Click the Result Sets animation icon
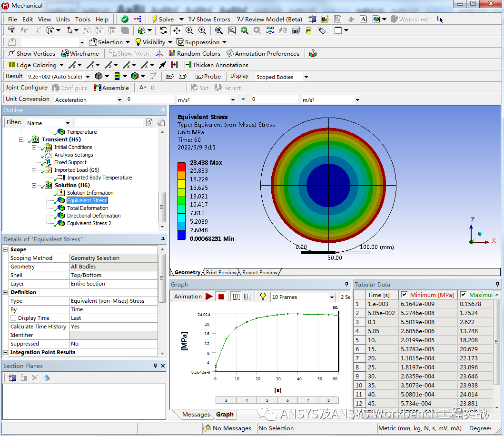Screen dimensions: 504x436 tap(247, 297)
